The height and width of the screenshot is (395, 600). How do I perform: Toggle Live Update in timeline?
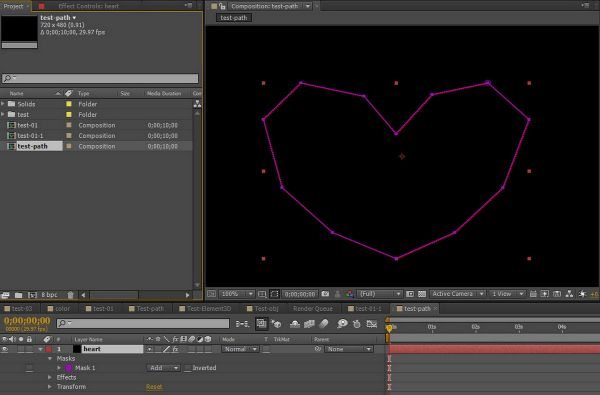pyautogui.click(x=261, y=324)
